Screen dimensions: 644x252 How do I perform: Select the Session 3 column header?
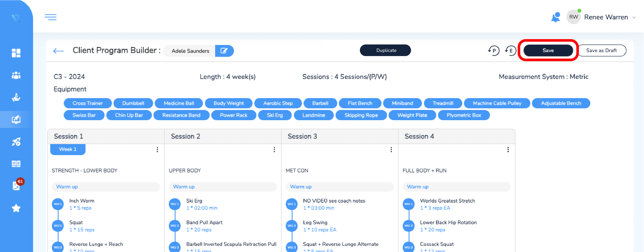pos(340,136)
